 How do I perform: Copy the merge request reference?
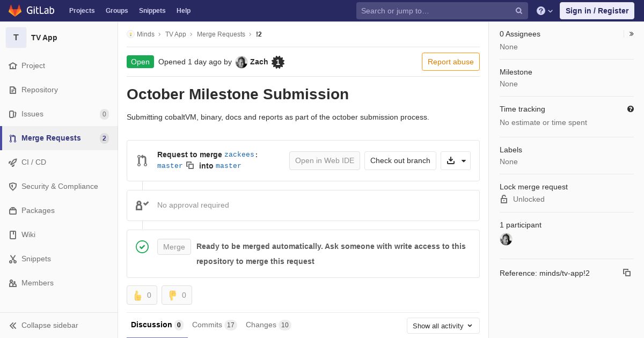[x=626, y=273]
